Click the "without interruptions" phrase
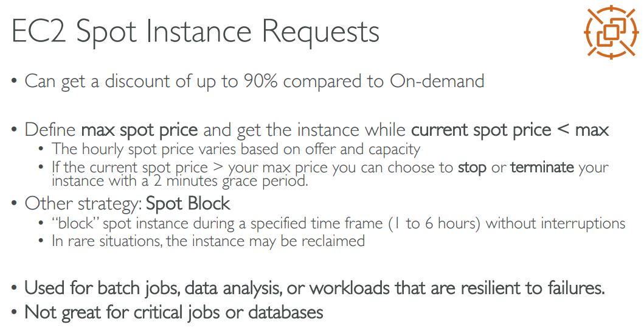 [x=555, y=223]
